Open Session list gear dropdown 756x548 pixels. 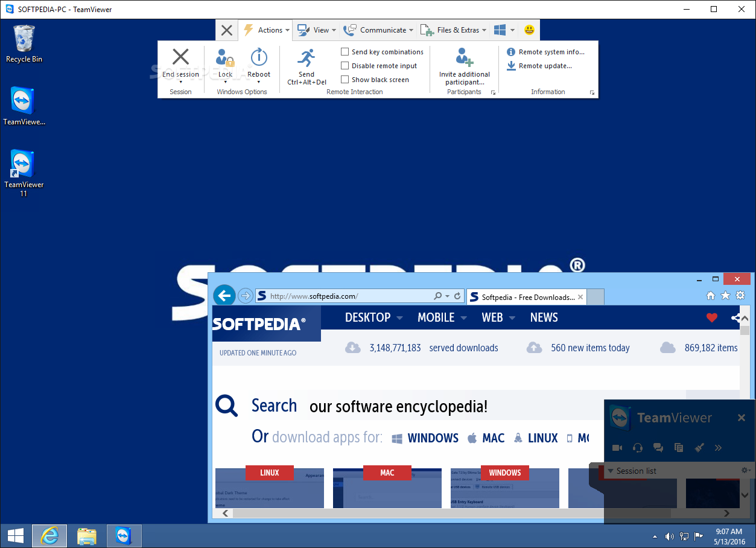point(746,471)
